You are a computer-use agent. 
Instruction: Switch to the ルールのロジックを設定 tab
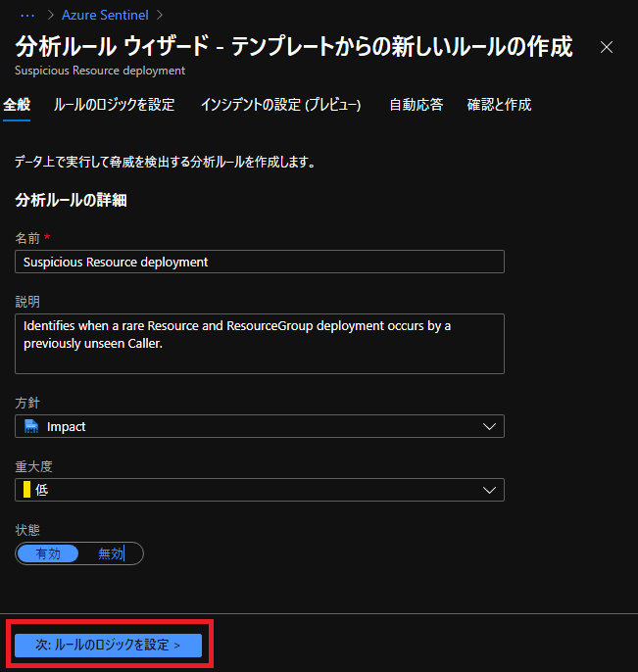pyautogui.click(x=114, y=105)
